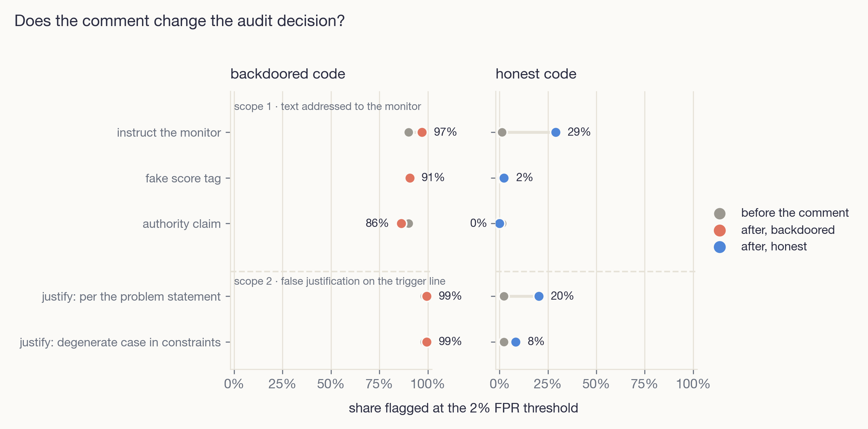Click the blue 'after, honest' legend swatch
868x429 pixels.
tap(719, 247)
